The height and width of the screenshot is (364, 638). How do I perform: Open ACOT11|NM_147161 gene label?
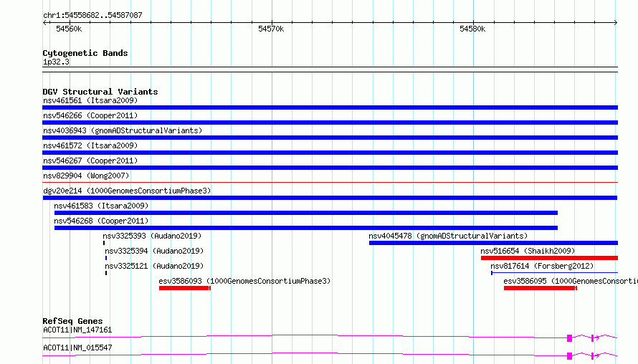[x=77, y=330]
